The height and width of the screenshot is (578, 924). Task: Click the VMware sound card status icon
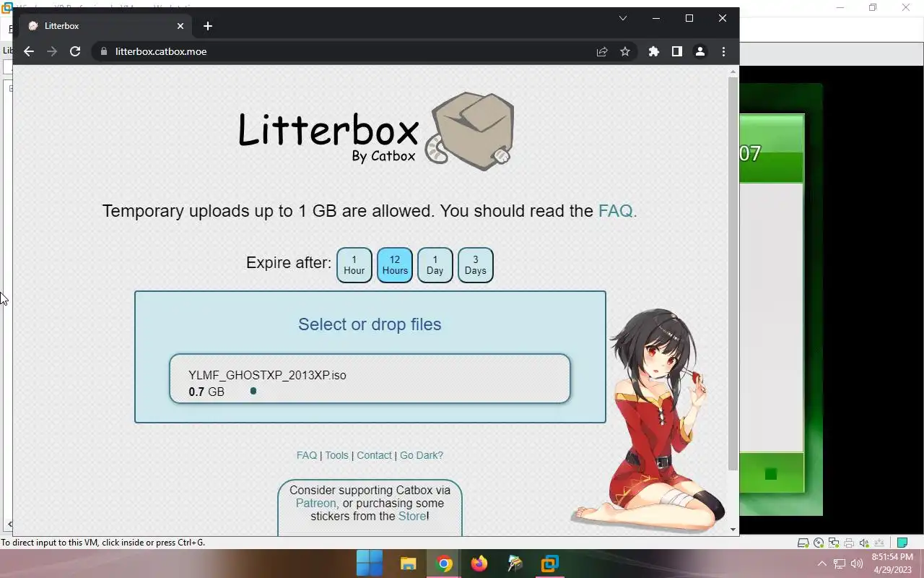(x=864, y=543)
